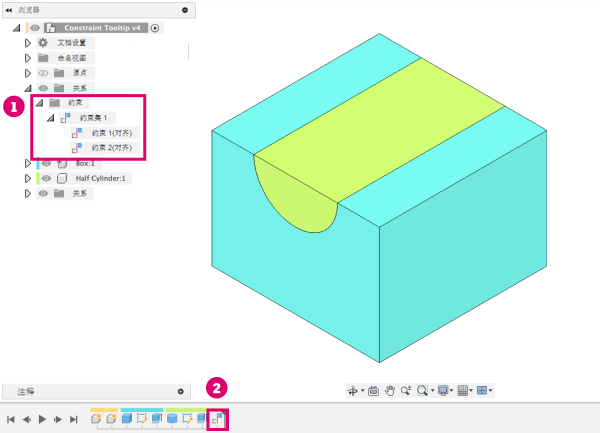The height and width of the screenshot is (433, 600).
Task: Select the sketch feature under the green bar
Action: pyautogui.click(x=187, y=418)
